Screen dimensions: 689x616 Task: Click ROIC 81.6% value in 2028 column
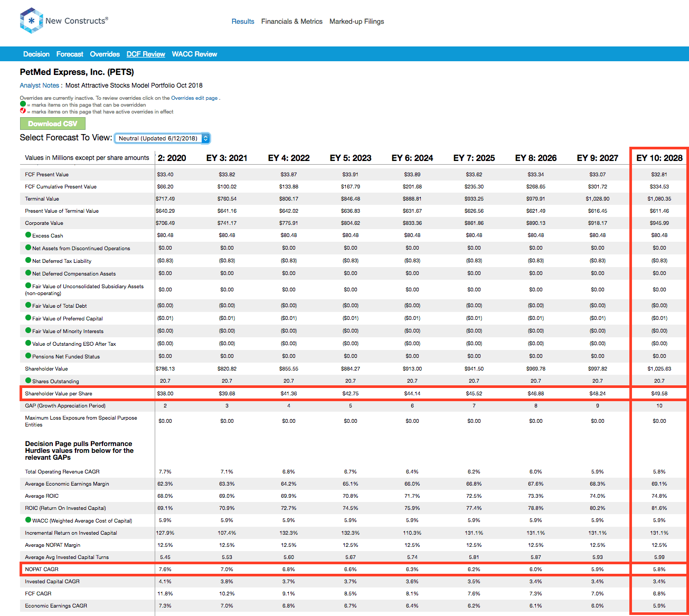(x=659, y=508)
